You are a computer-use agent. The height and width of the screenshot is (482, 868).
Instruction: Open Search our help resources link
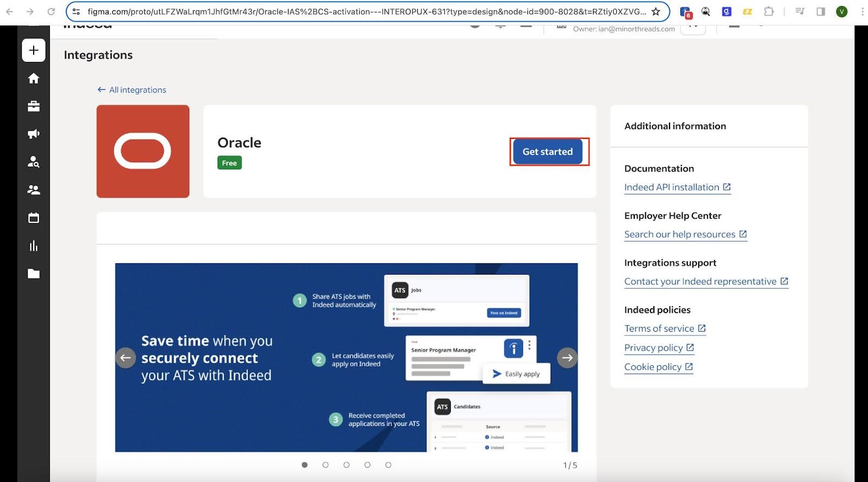685,234
